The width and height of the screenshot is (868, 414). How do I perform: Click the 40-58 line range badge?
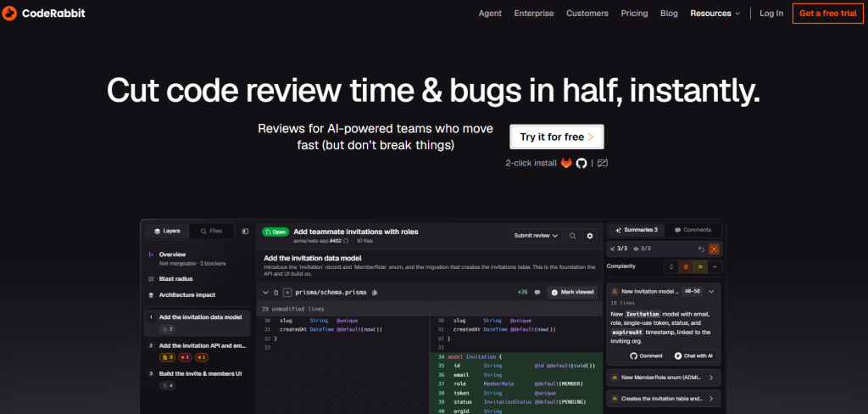tap(693, 291)
